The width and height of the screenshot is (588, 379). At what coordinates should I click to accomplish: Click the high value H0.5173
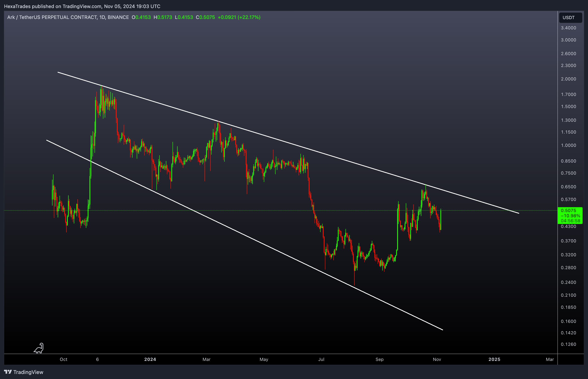pos(163,17)
